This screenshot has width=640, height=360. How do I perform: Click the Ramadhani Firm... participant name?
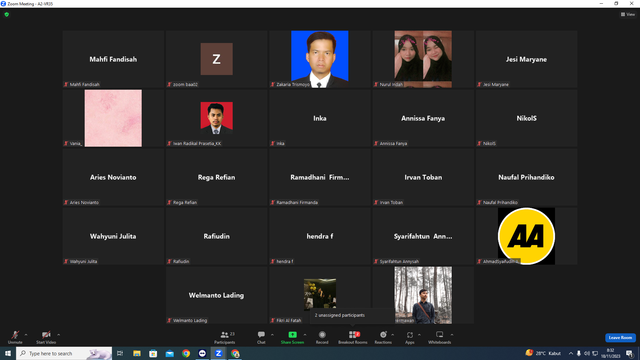[x=320, y=177]
